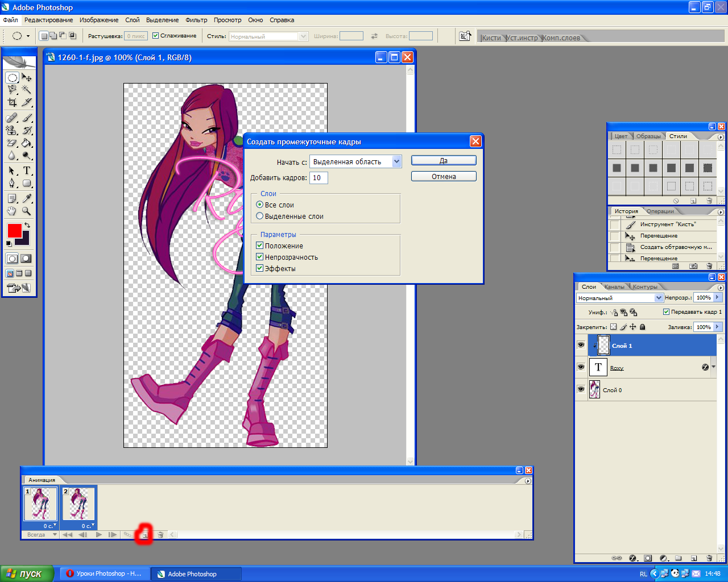Open the 'Слой' menu
The height and width of the screenshot is (582, 728).
(132, 20)
